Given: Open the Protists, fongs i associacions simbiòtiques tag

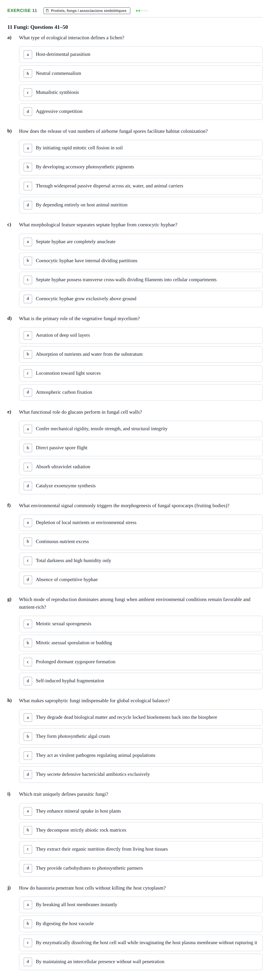Looking at the screenshot, I should pos(87,11).
